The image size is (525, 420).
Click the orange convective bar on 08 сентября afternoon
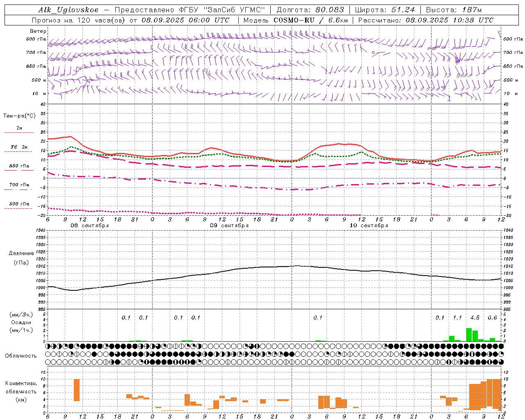[x=77, y=390]
